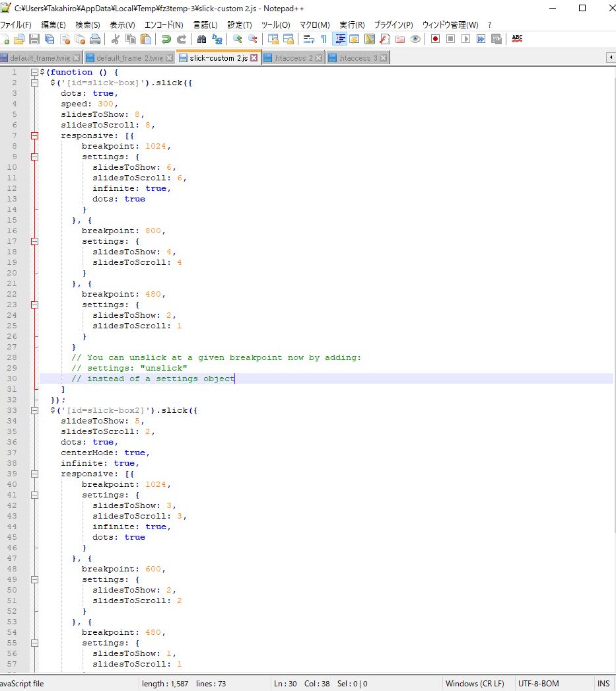Click the tab bar scroll left arrow
The width and height of the screenshot is (616, 691).
point(611,58)
